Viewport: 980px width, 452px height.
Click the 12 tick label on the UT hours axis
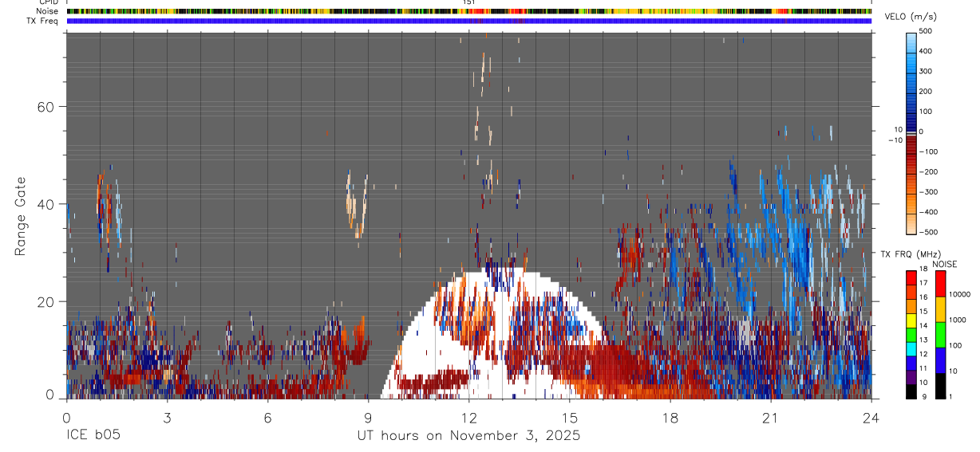pos(468,417)
